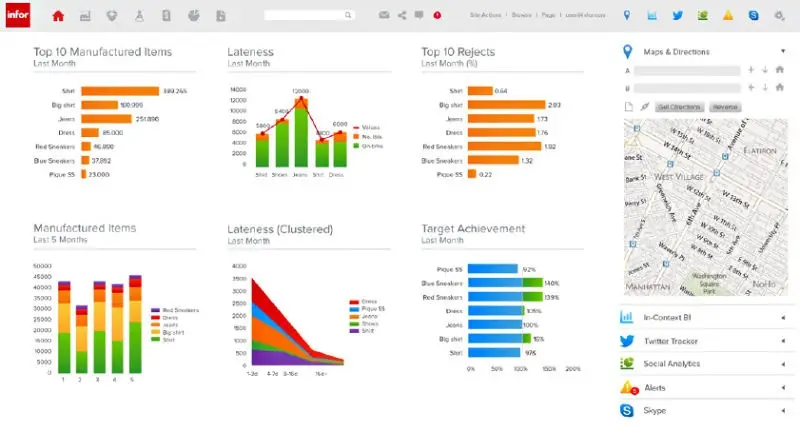Open the mail envelope icon
Image resolution: width=800 pixels, height=427 pixels.
tap(384, 15)
